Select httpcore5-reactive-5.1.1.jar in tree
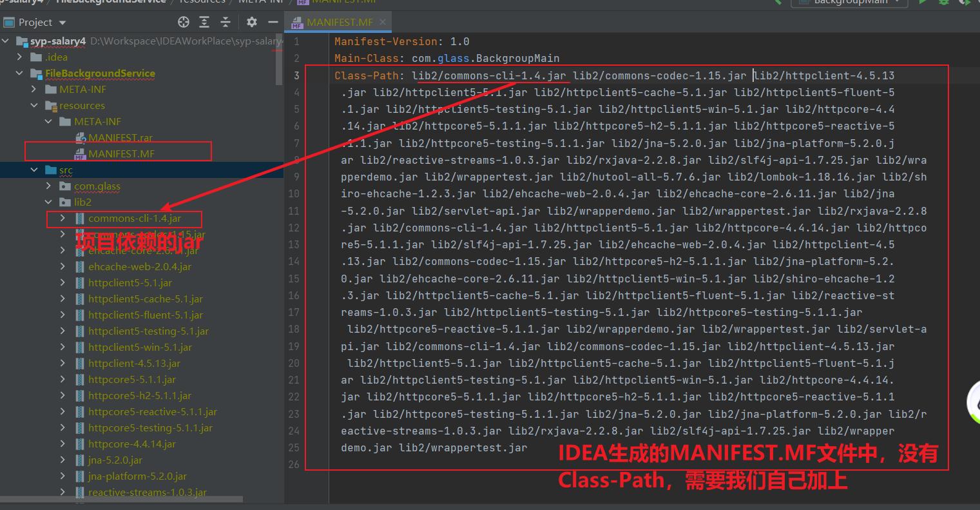Screen dimensions: 980x510 click(153, 412)
